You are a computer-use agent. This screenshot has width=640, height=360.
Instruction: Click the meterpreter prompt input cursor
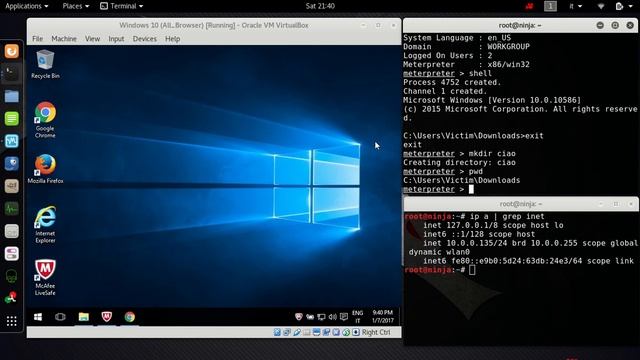471,189
